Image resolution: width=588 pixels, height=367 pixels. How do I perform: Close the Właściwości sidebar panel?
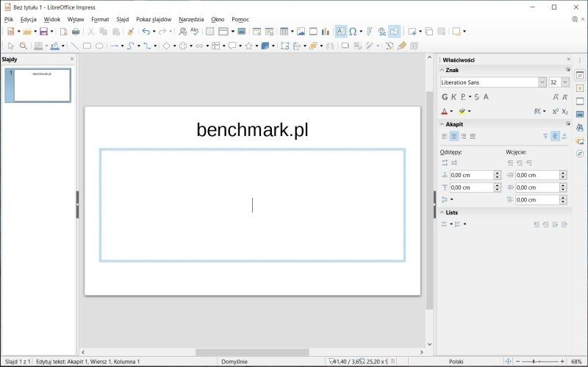(568, 60)
